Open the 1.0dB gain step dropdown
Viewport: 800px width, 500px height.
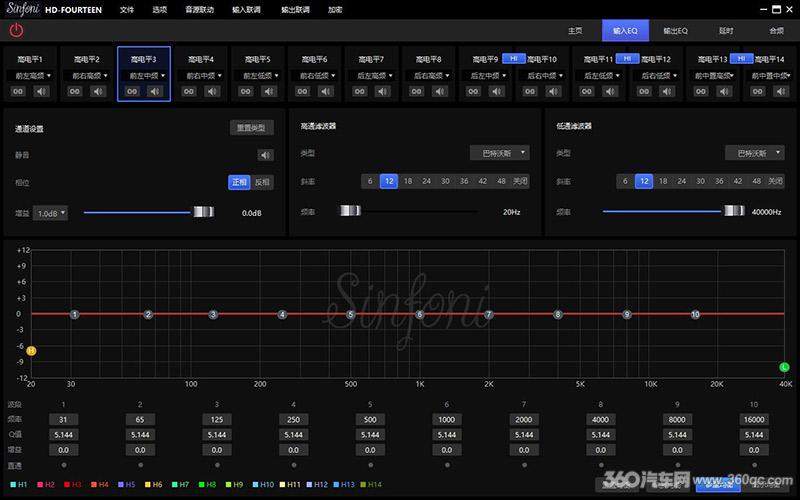(50, 213)
